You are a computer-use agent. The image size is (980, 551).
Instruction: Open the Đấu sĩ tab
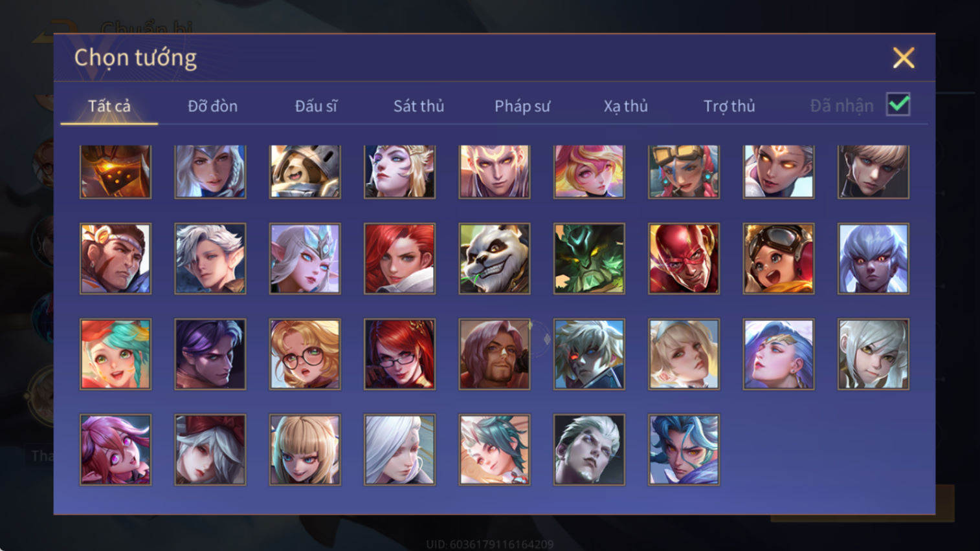pyautogui.click(x=316, y=106)
